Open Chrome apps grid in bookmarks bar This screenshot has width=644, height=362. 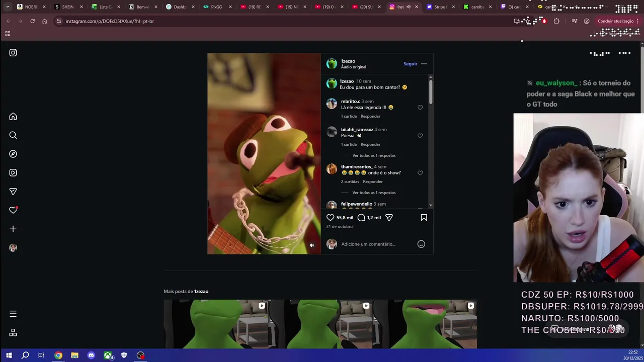tap(8, 34)
